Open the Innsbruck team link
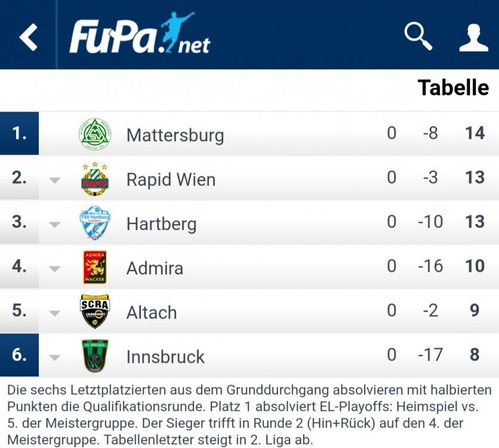This screenshot has height=448, width=499. [165, 357]
